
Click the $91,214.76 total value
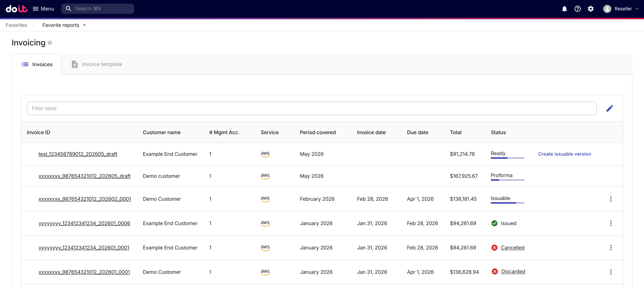pos(462,154)
